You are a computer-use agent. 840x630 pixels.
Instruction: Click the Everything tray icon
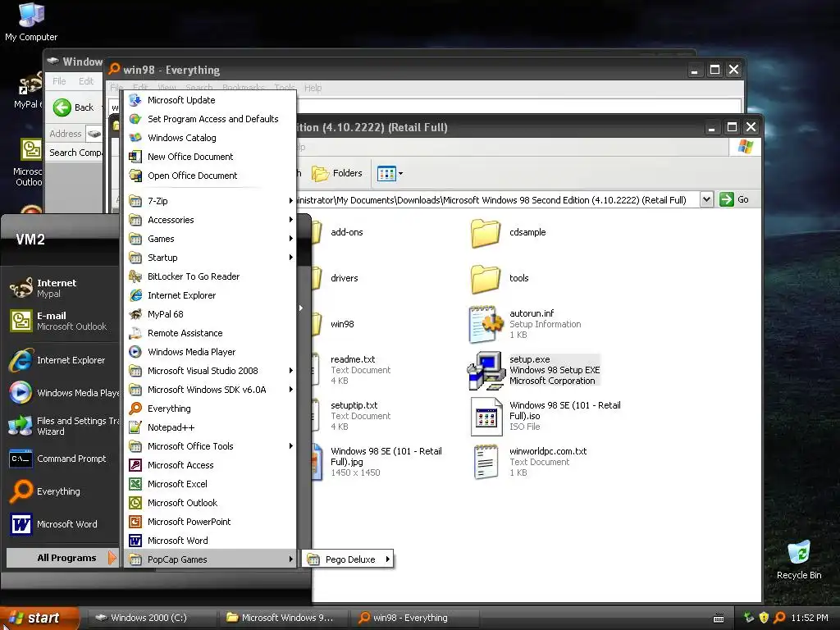(780, 618)
